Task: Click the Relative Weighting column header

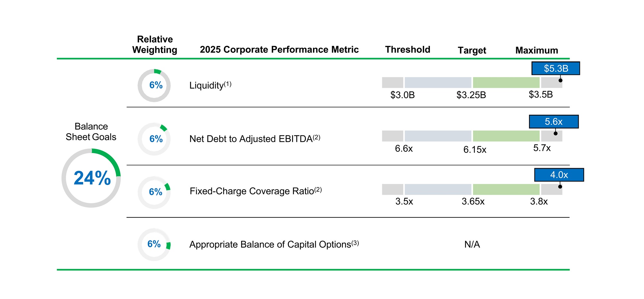Action: pos(155,45)
